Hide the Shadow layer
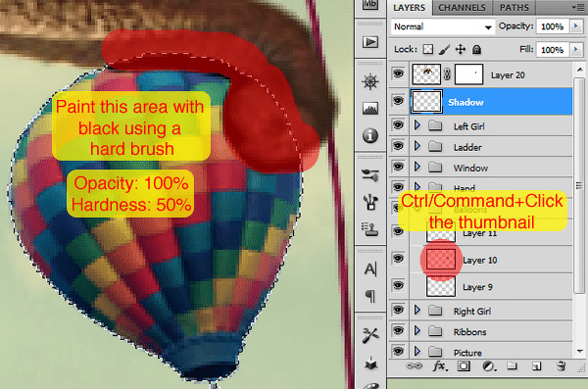Image resolution: width=588 pixels, height=389 pixels. (398, 100)
